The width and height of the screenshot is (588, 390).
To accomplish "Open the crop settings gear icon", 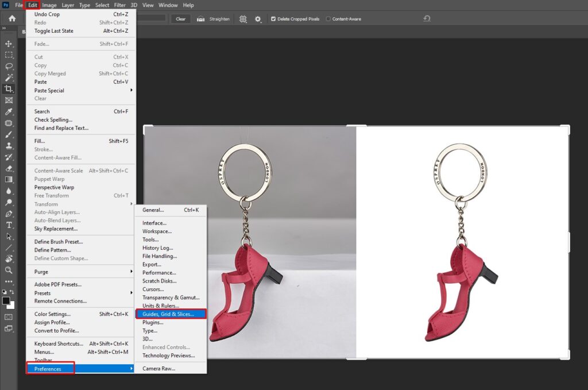I will (x=258, y=18).
